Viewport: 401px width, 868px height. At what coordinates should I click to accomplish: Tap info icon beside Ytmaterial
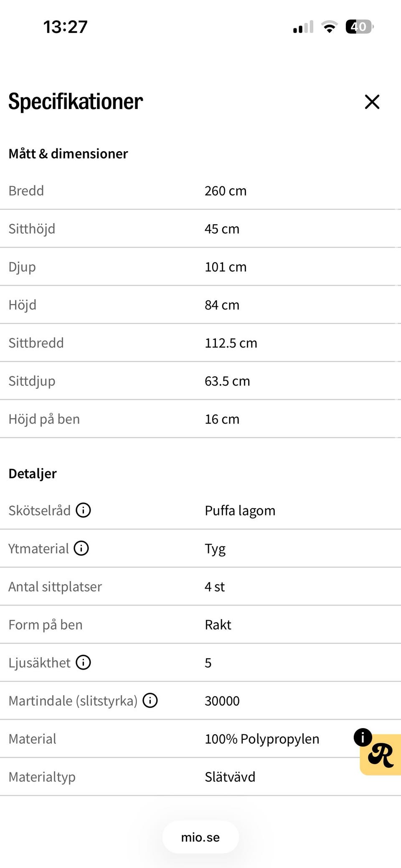click(81, 548)
